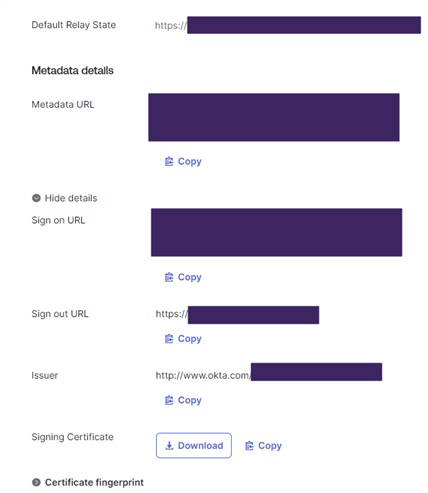Click the clipboard icon next to Download button
Viewport: 428px width, 493px height.
(x=249, y=446)
